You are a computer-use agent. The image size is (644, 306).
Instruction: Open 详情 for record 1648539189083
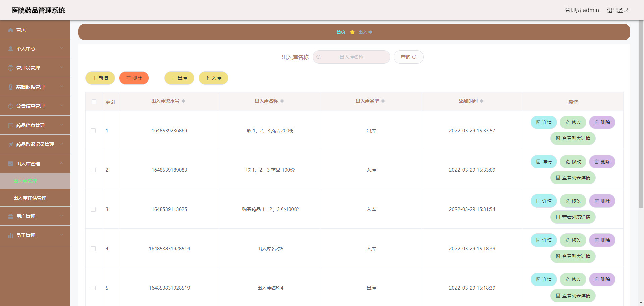click(544, 162)
